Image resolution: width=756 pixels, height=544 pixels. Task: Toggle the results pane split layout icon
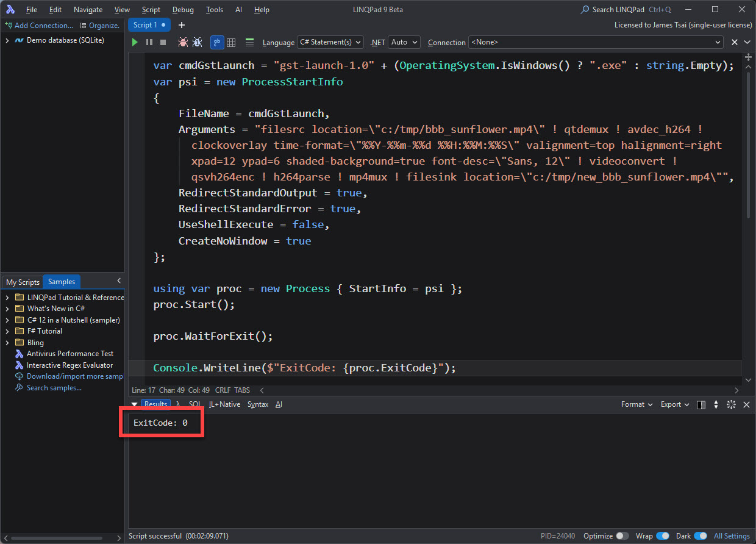701,404
